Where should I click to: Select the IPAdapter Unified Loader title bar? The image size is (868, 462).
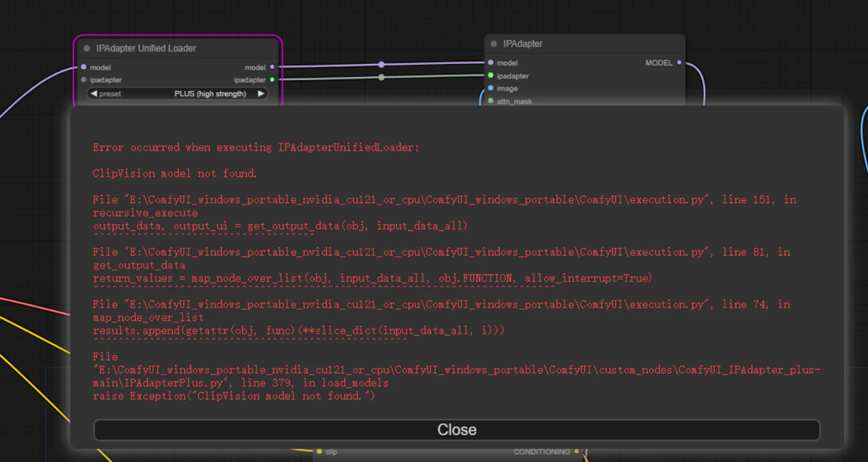pyautogui.click(x=178, y=49)
